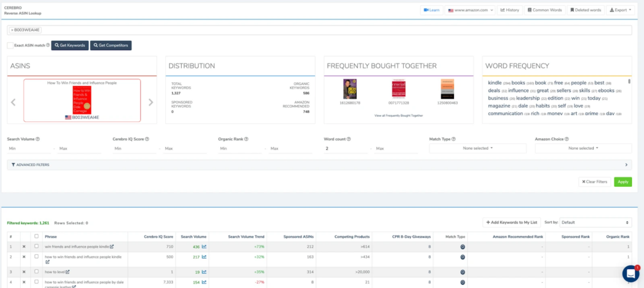Click the Organic Rank Max field
The width and height of the screenshot is (644, 288).
point(290,148)
